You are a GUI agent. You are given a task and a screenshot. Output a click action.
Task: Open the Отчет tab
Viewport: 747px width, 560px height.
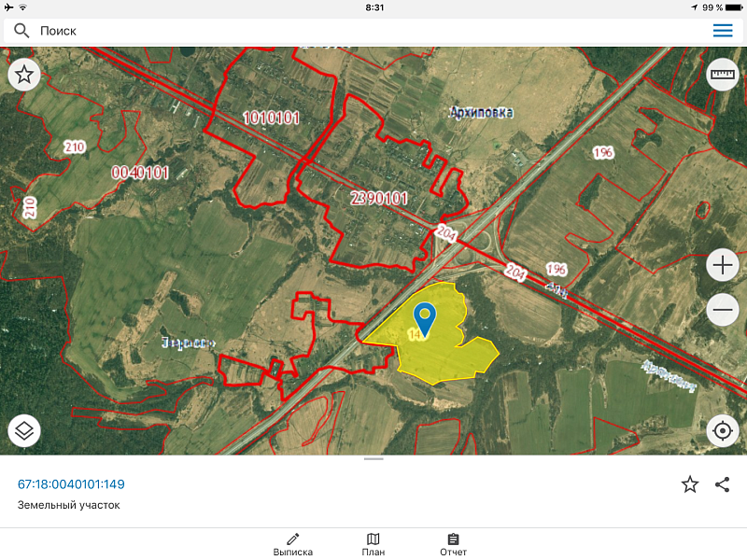click(453, 544)
